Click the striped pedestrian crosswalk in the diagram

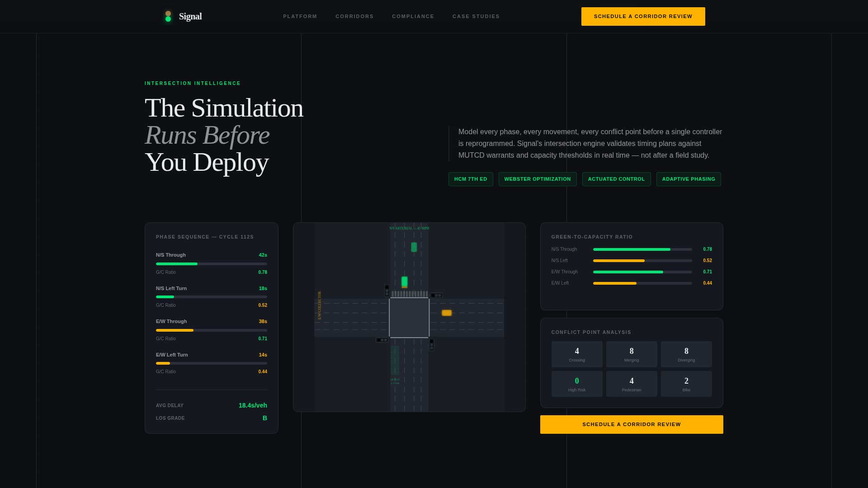coord(410,294)
